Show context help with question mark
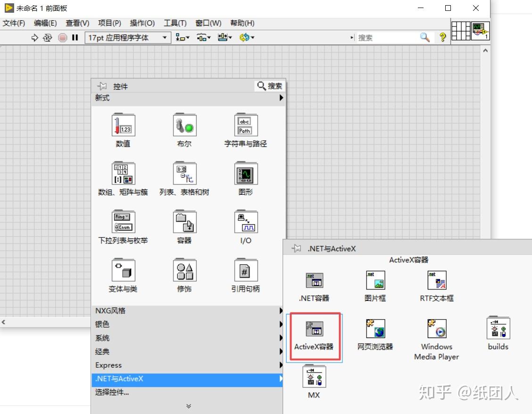The height and width of the screenshot is (414, 532). tap(442, 37)
